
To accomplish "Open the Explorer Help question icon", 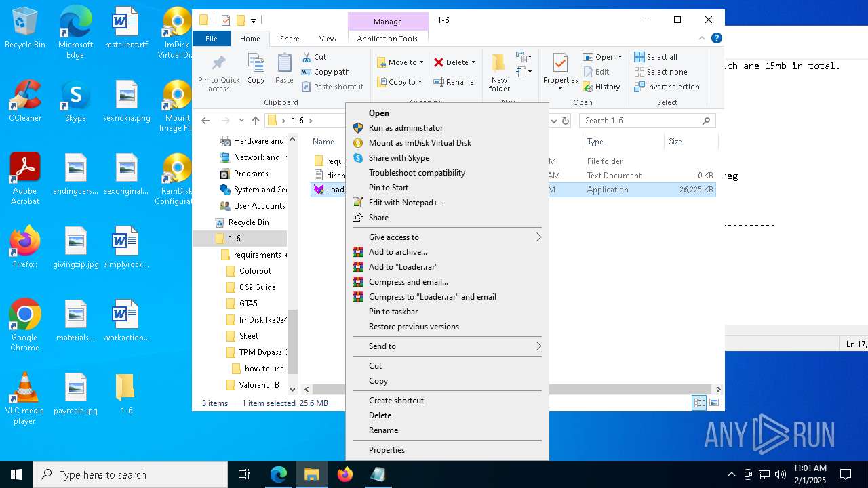I will (716, 38).
